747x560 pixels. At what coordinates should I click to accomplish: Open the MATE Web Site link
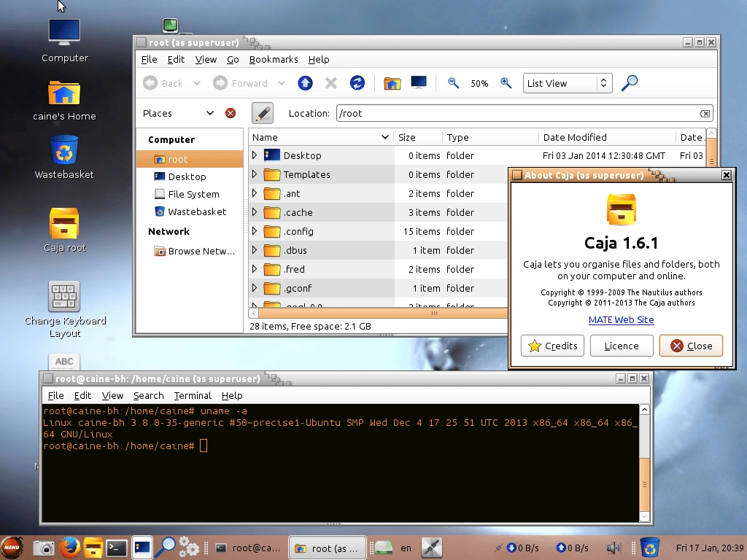(x=622, y=320)
